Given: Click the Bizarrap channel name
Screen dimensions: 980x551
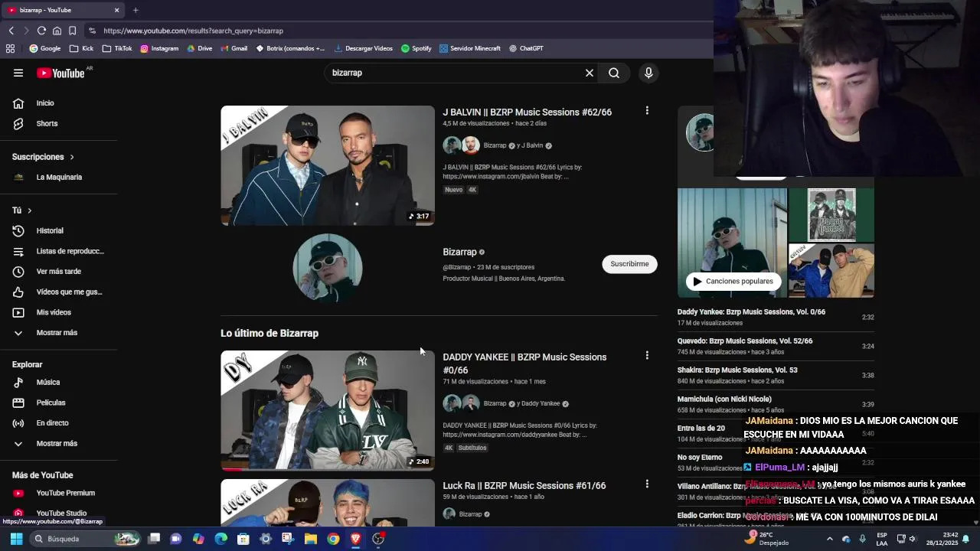Looking at the screenshot, I should pos(459,252).
